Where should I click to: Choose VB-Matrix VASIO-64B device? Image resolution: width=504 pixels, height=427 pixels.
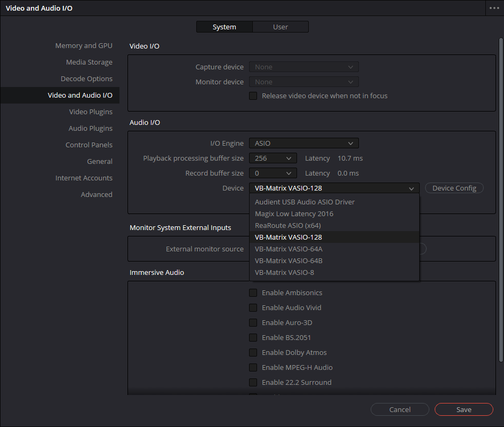[334, 260]
